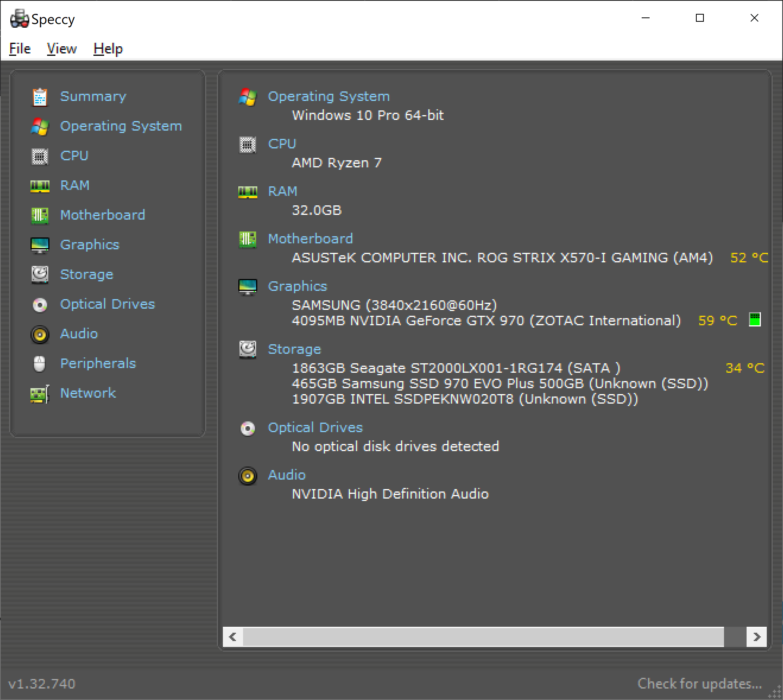The image size is (783, 700).
Task: Click the Storage hard drive sidebar icon
Action: pos(40,275)
